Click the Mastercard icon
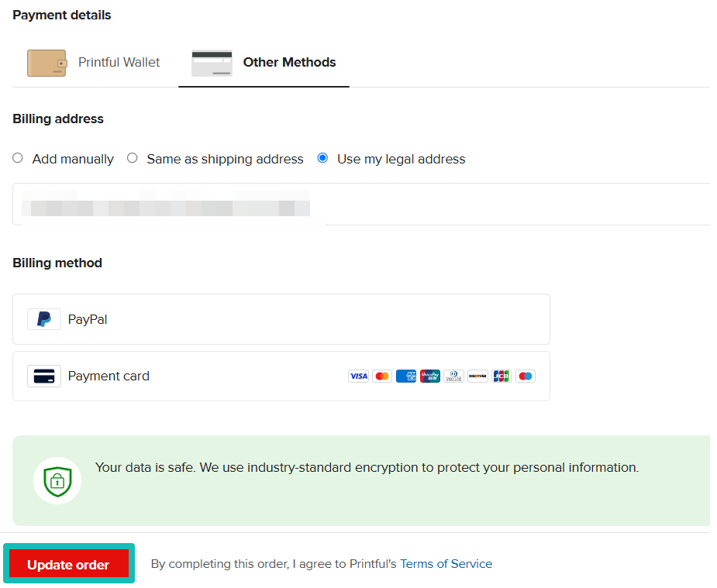The image size is (717, 588). click(381, 376)
